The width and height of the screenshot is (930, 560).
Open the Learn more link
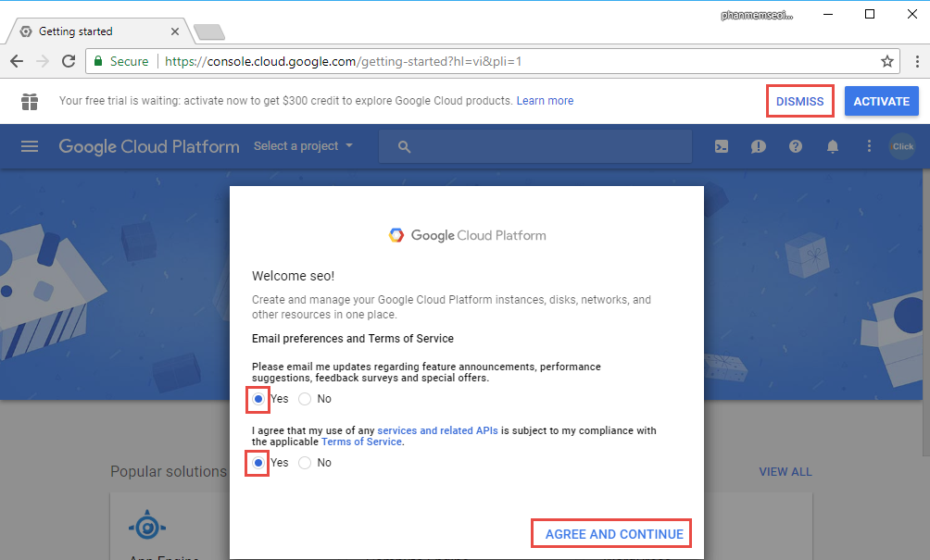(x=545, y=101)
